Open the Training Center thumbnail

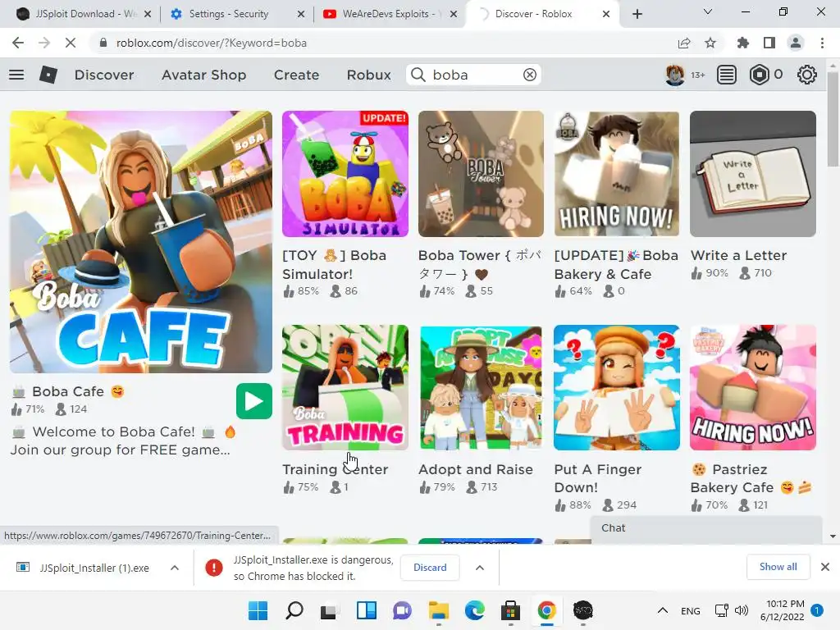345,387
